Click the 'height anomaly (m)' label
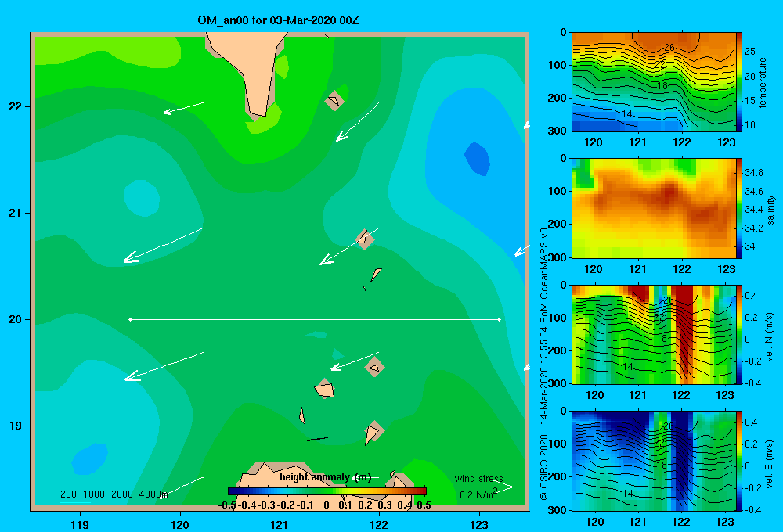 (326, 477)
